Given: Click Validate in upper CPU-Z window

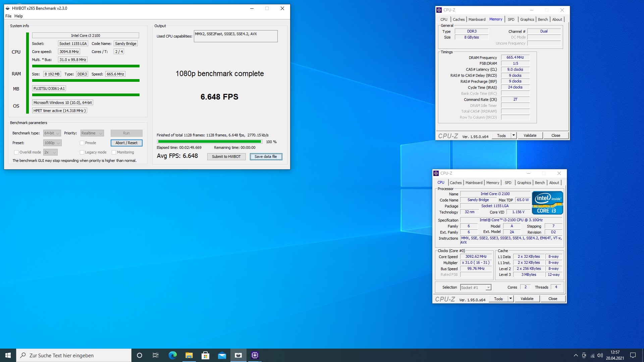Looking at the screenshot, I should 530,135.
